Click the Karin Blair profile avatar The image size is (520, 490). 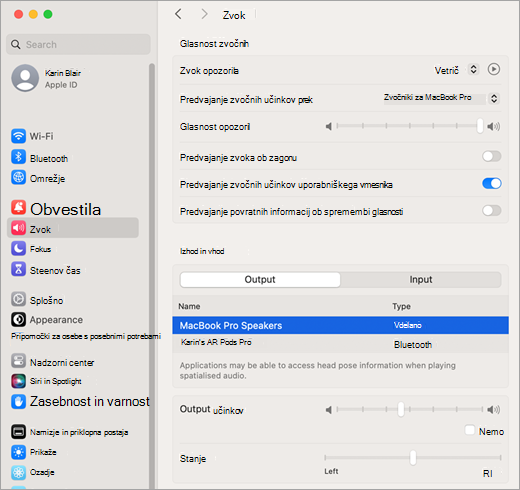[x=25, y=78]
